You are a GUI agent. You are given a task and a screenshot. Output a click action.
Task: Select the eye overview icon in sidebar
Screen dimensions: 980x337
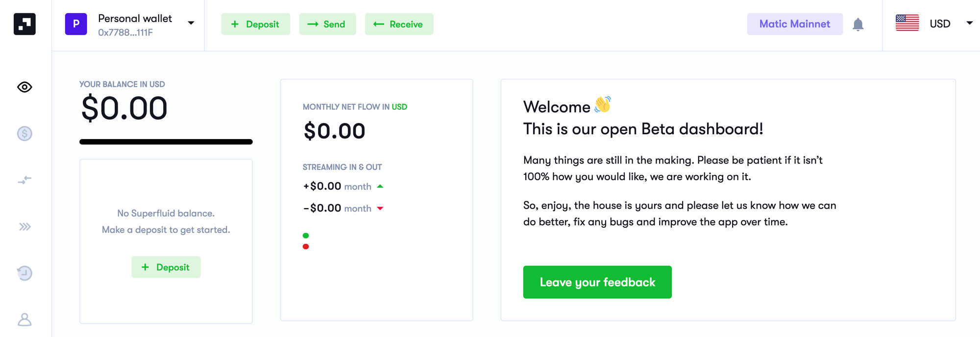24,87
